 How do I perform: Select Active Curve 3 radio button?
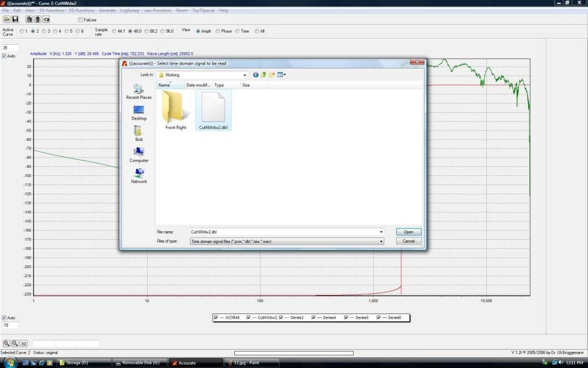pos(44,31)
